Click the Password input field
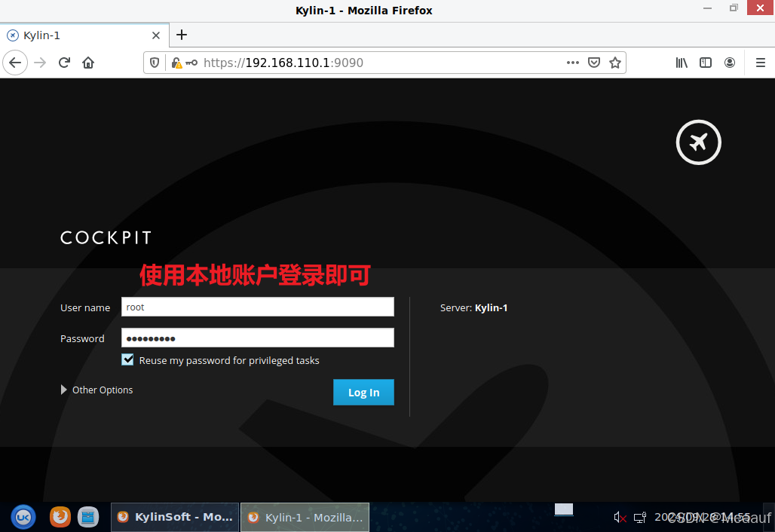This screenshot has width=775, height=532. click(x=258, y=338)
